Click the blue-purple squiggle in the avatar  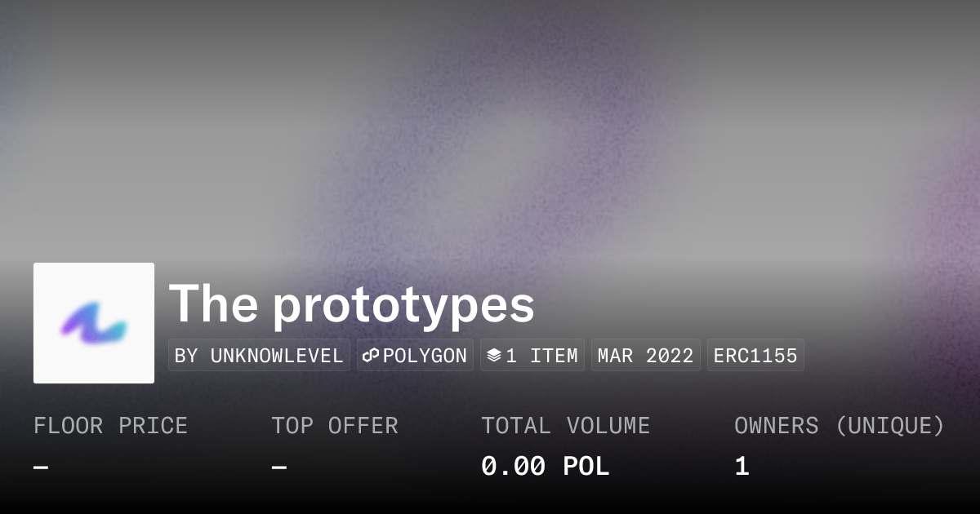point(94,325)
